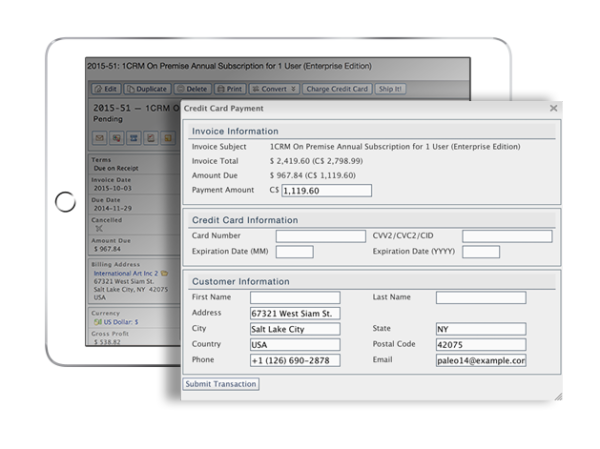Click the First Name text box
The image size is (600, 449).
294,298
